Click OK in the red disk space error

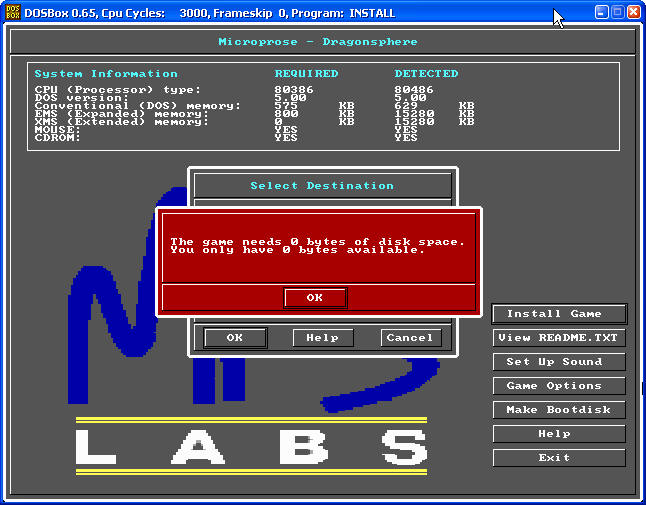point(315,298)
